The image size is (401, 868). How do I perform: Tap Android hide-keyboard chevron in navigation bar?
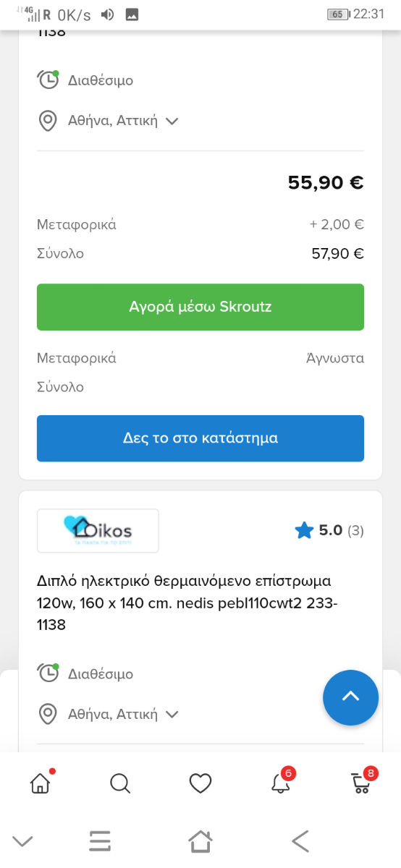[22, 841]
